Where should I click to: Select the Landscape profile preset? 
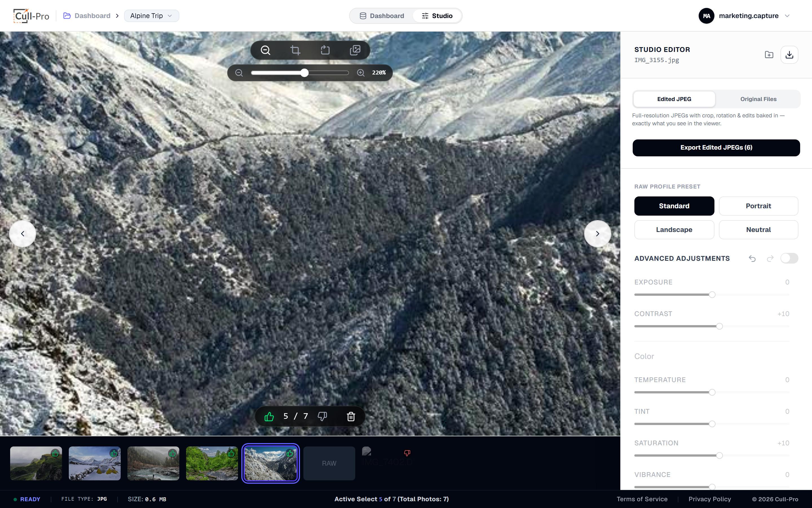(674, 230)
